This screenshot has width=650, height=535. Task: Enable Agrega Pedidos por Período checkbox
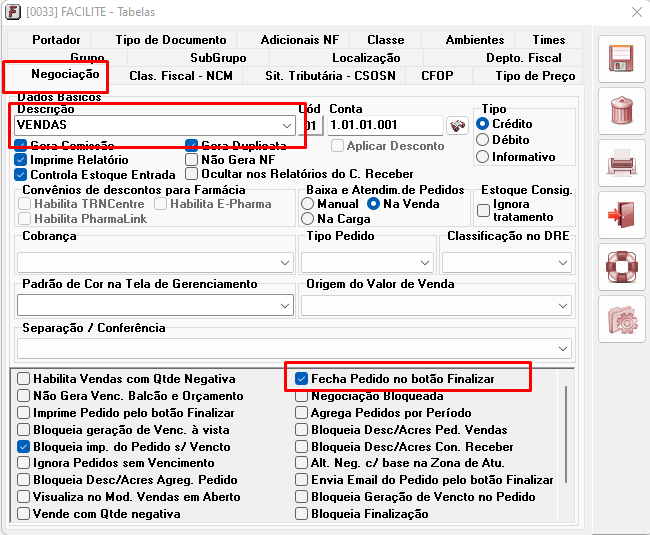(301, 412)
